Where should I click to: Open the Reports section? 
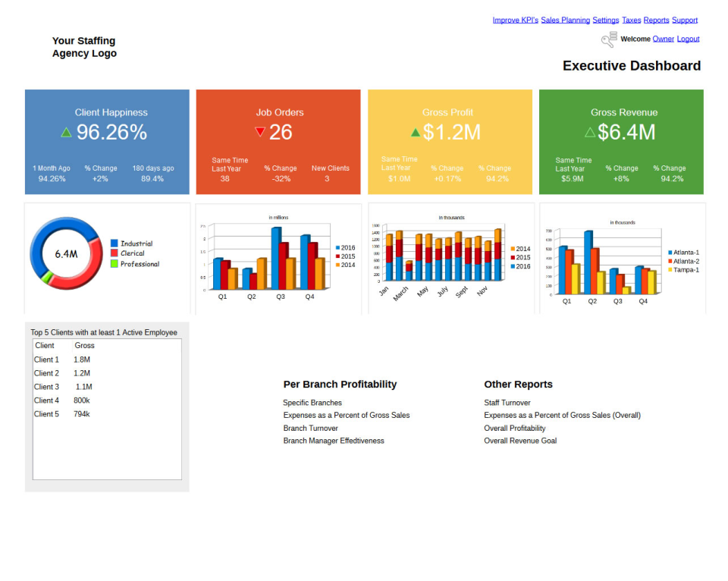[x=656, y=20]
